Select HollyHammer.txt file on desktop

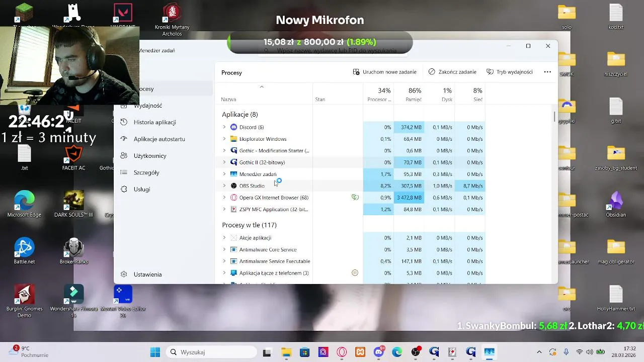(616, 298)
